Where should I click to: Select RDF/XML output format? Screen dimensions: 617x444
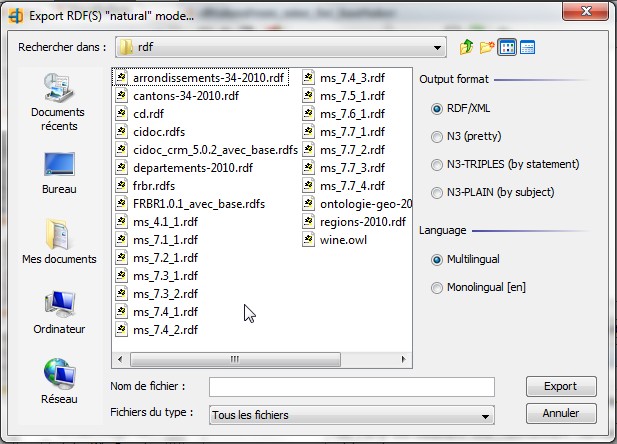click(x=437, y=108)
